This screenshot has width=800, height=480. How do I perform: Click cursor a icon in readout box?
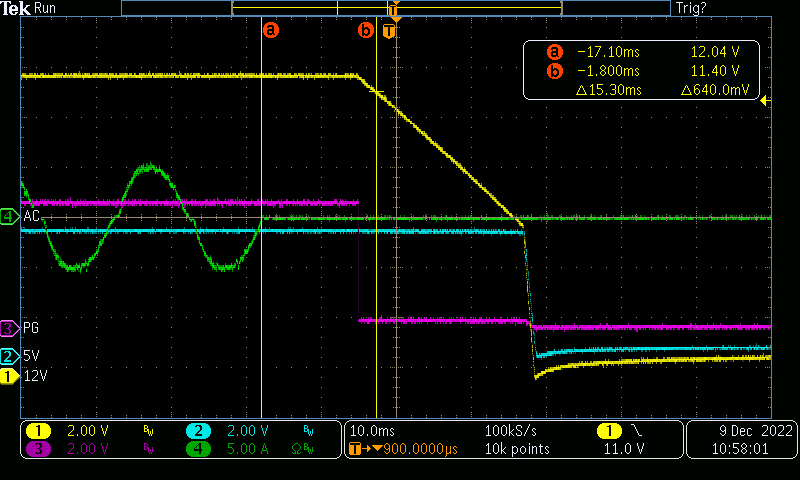[555, 52]
